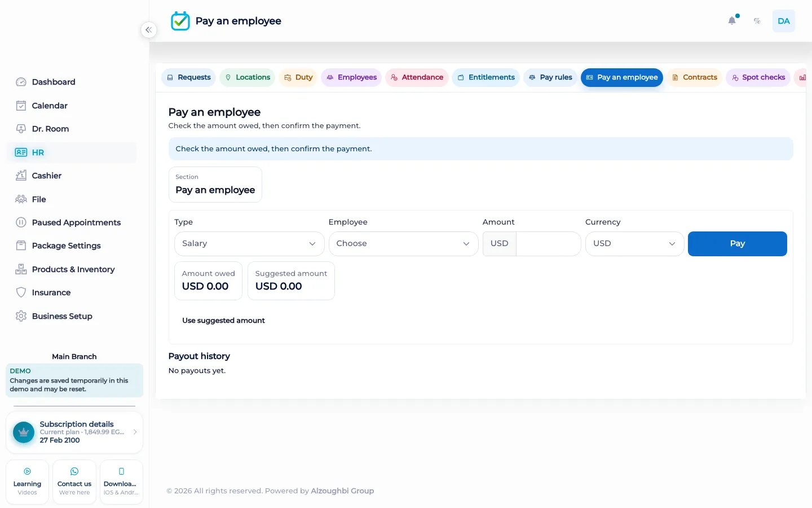The height and width of the screenshot is (508, 812).
Task: Click the Paused Appointments pause icon
Action: [21, 222]
